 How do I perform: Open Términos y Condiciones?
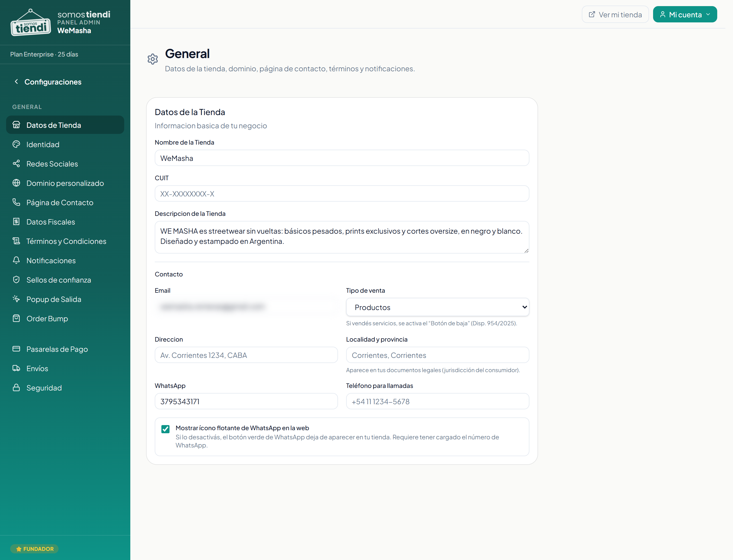pos(65,241)
